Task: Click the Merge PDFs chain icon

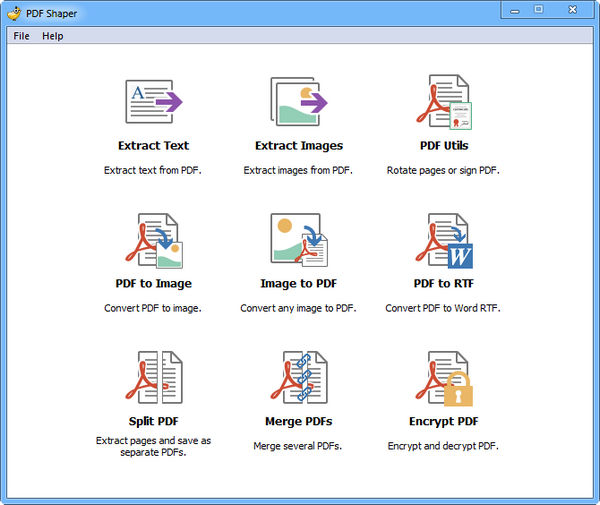Action: (298, 378)
